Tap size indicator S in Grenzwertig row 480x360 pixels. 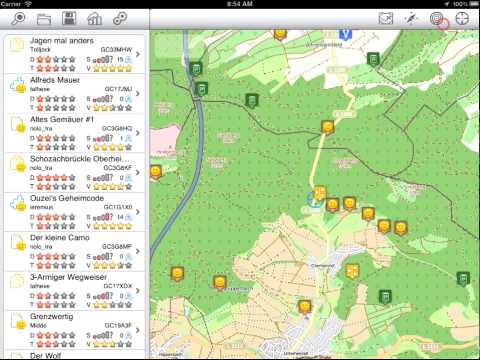click(103, 335)
